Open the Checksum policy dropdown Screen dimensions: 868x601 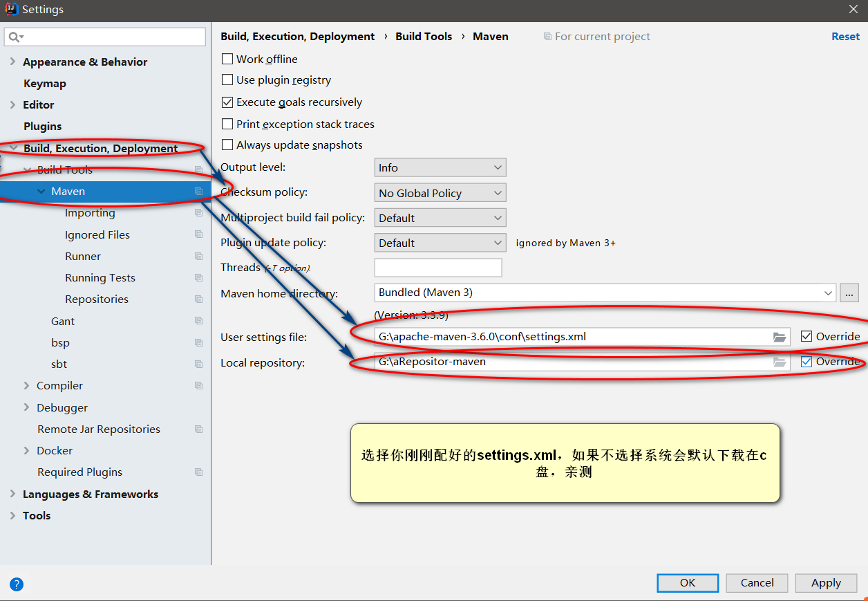440,193
